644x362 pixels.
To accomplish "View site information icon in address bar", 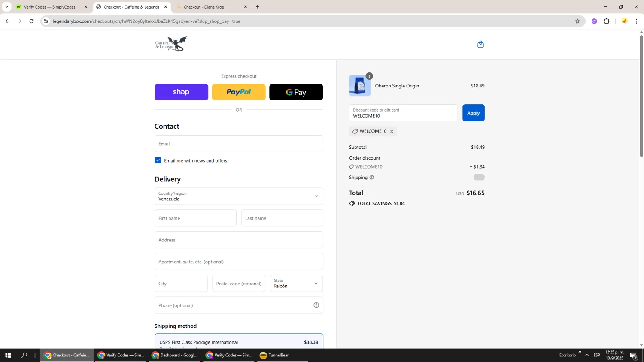I will (x=46, y=21).
